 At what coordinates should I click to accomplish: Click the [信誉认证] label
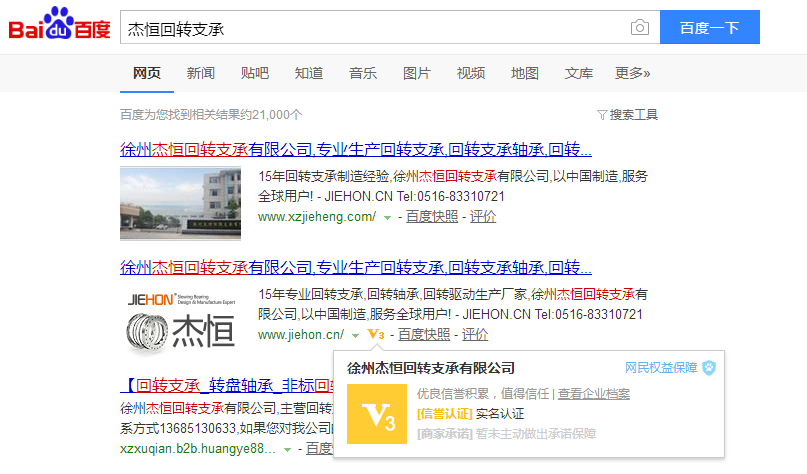click(x=445, y=414)
